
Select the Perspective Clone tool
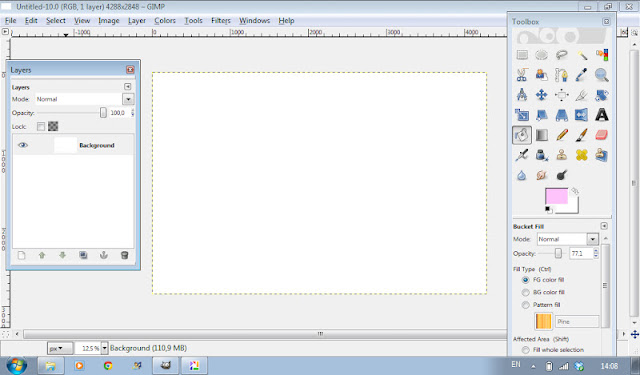pos(602,155)
